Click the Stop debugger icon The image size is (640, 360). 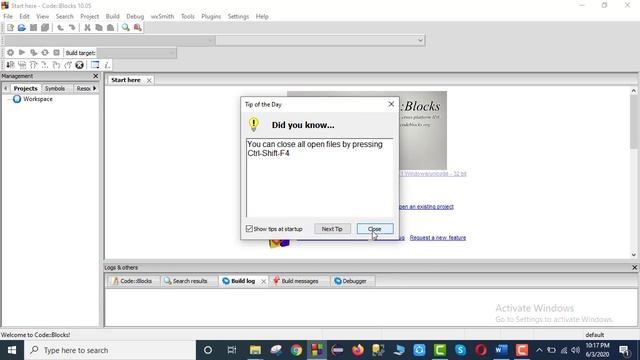[x=80, y=65]
